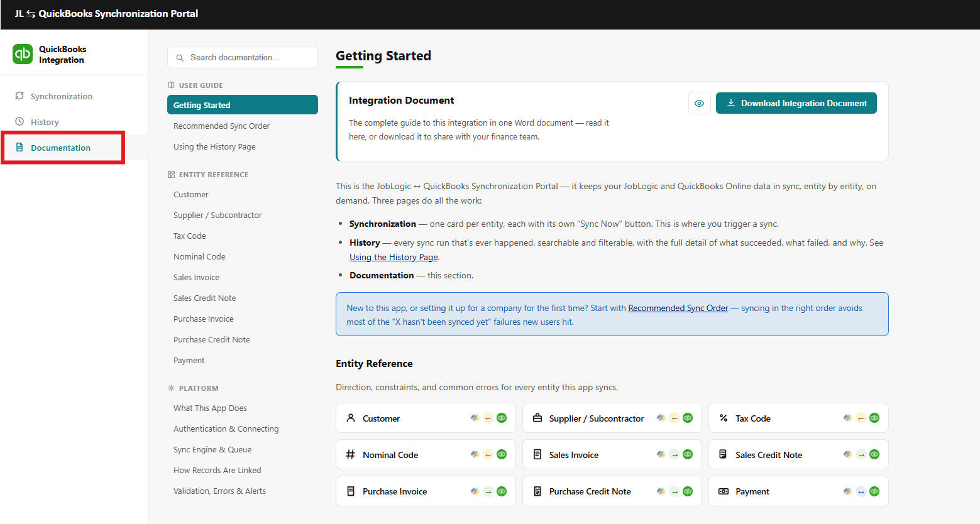Click the person icon on Customer card
The image size is (980, 524).
coord(351,418)
